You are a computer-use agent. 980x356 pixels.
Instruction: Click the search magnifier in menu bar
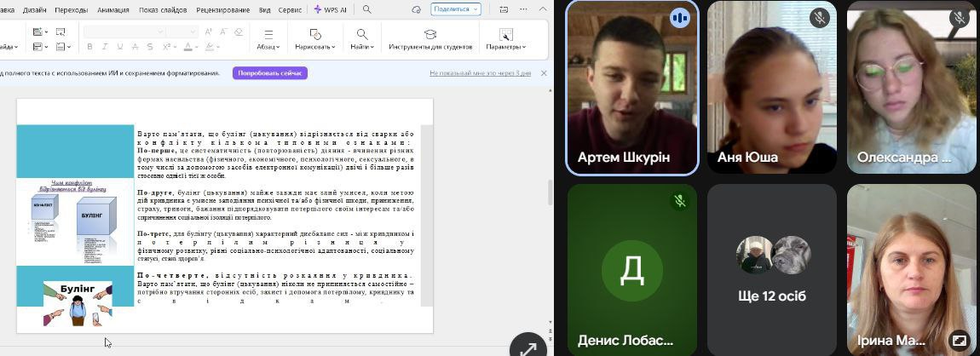367,9
